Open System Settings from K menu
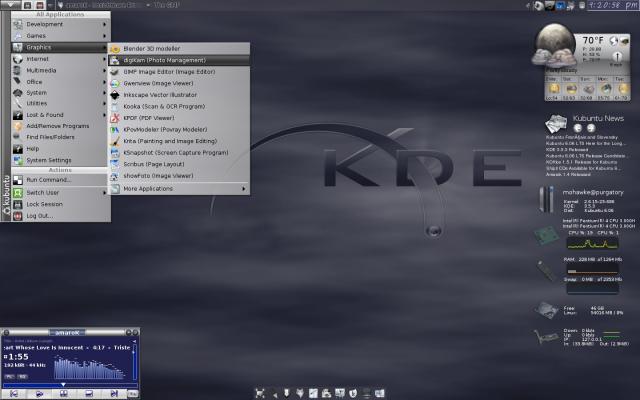Screen dimensions: 640x400 [60, 160]
